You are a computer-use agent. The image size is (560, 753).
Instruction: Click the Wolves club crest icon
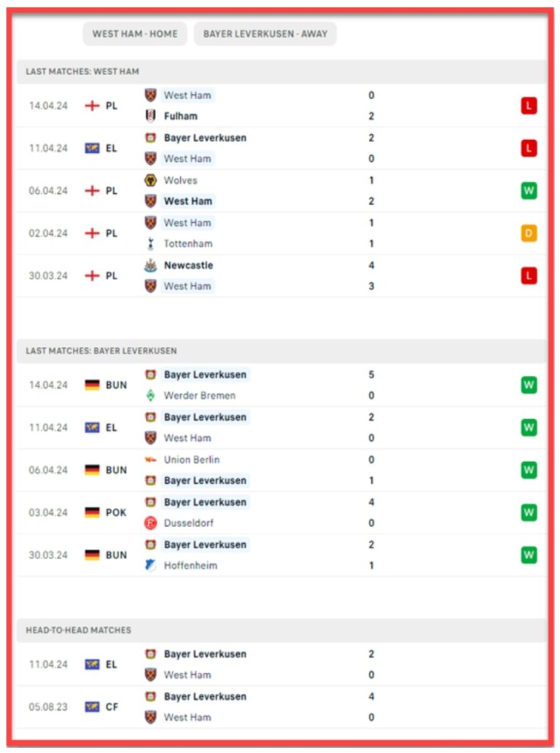150,180
